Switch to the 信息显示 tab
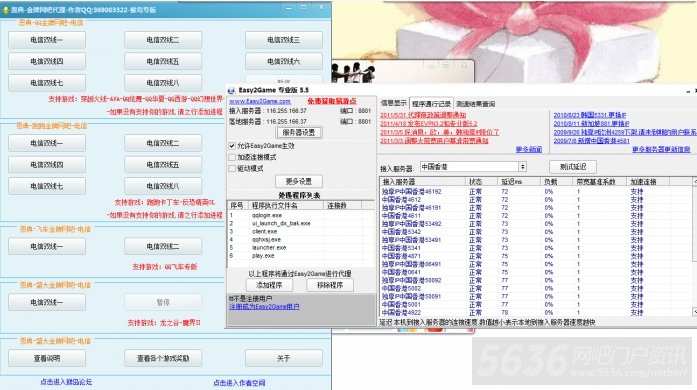Screen dimensions: 697x390 click(393, 103)
